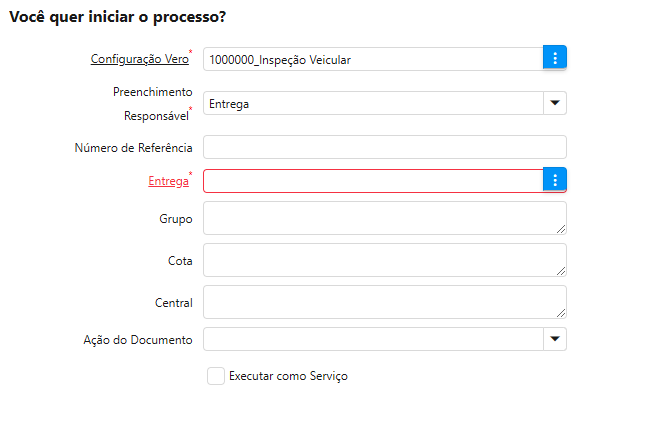Expand the Preenchimento Responsável dropdown arrow

point(555,102)
